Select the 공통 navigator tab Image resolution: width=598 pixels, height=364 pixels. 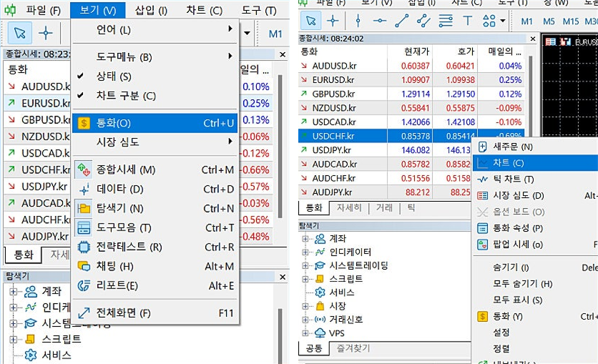pyautogui.click(x=314, y=348)
